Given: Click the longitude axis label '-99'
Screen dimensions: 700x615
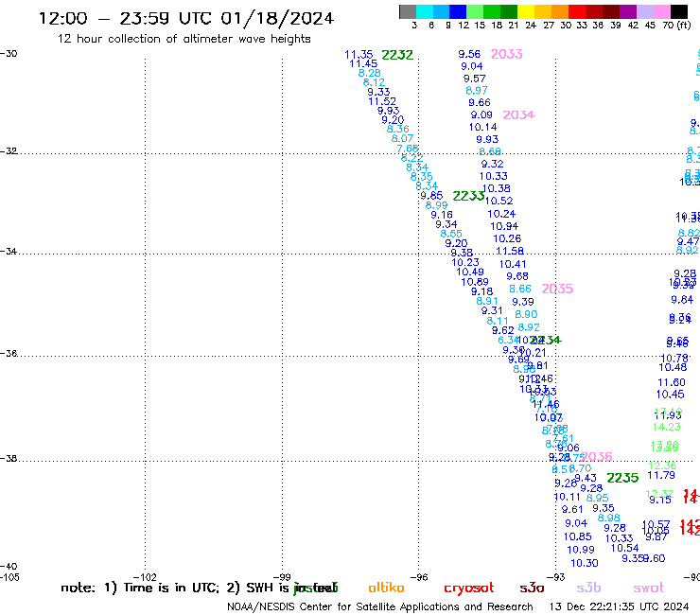Looking at the screenshot, I should [282, 577].
